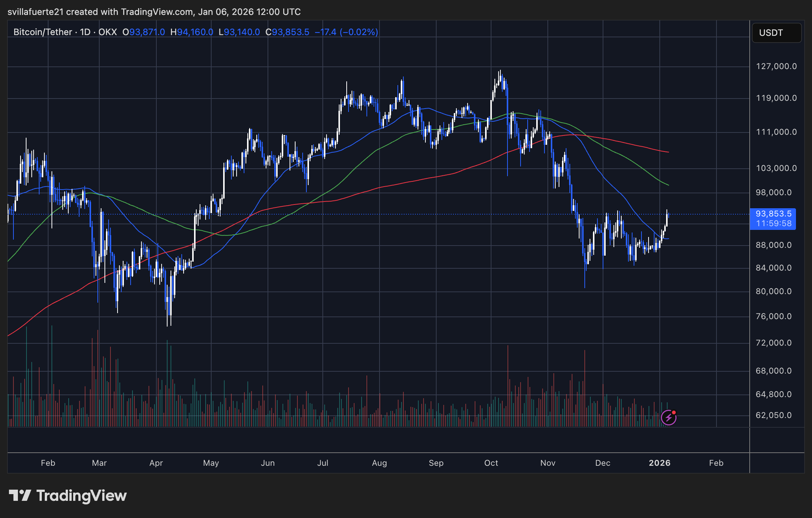Click the Dec label on time axis
The height and width of the screenshot is (518, 812).
(603, 463)
